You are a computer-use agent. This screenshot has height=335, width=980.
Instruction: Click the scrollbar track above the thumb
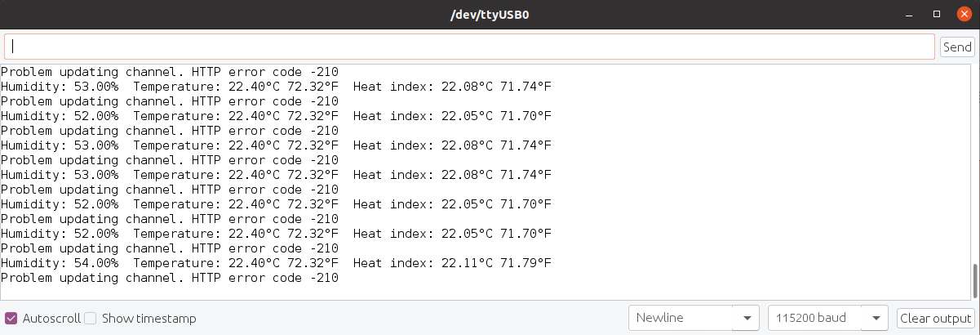pos(975,163)
